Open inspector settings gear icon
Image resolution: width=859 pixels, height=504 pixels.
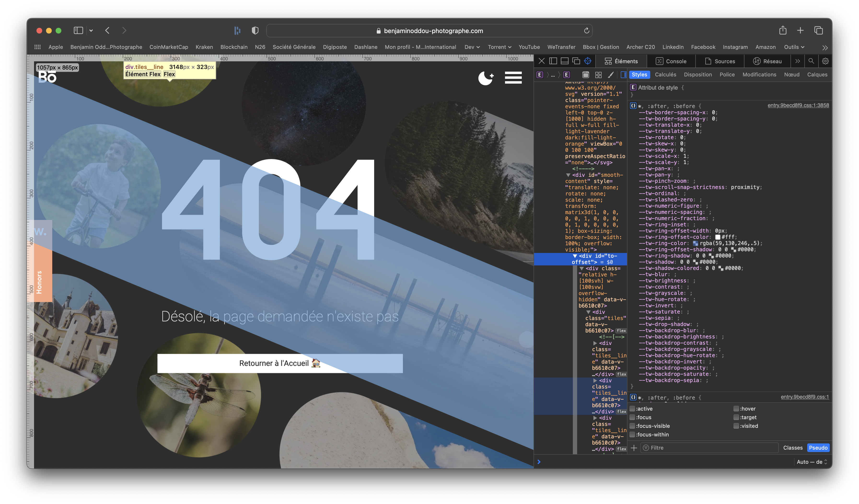pyautogui.click(x=825, y=61)
